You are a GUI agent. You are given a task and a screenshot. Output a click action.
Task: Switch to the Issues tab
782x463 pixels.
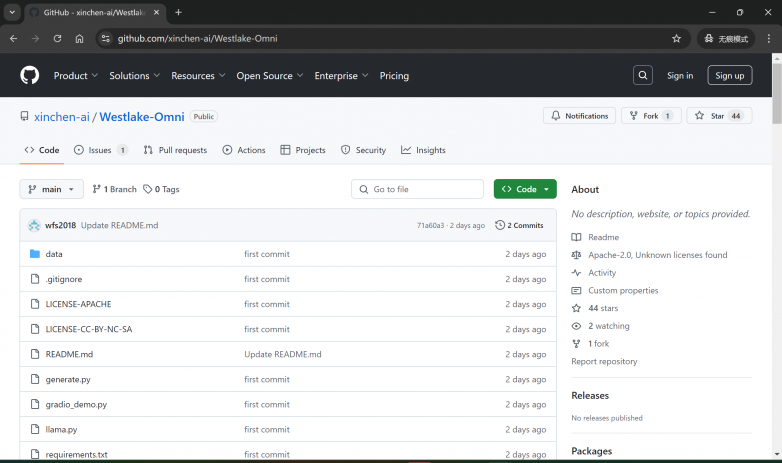[101, 150]
